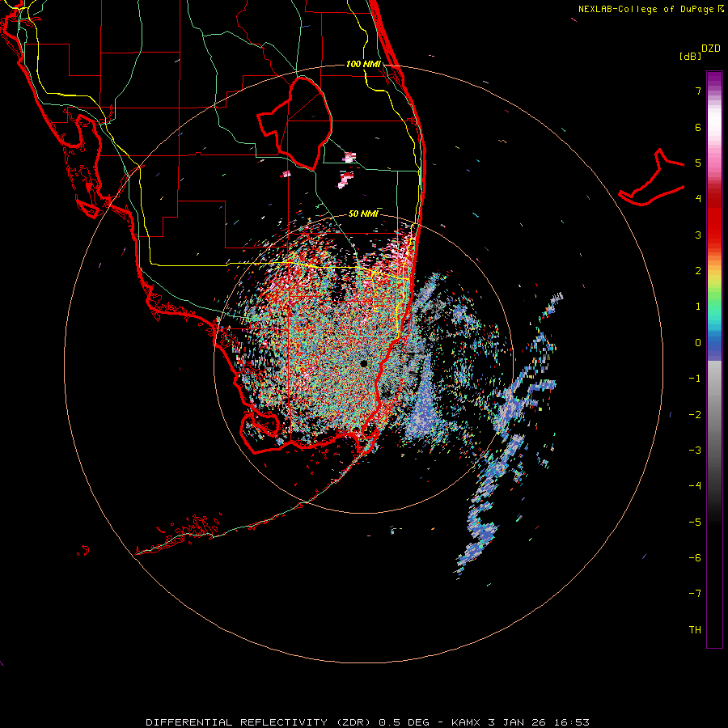Click the -6 value on color scale
The width and height of the screenshot is (728, 728).
695,558
